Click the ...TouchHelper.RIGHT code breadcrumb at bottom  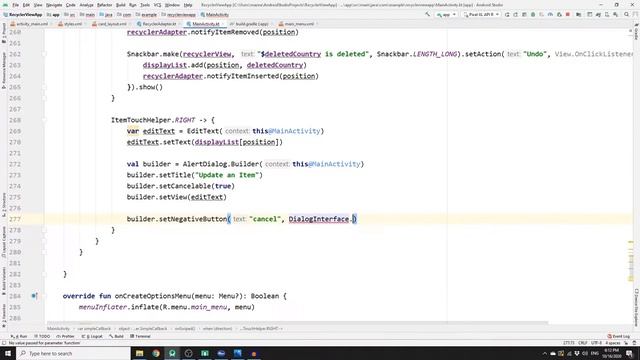click(261, 329)
